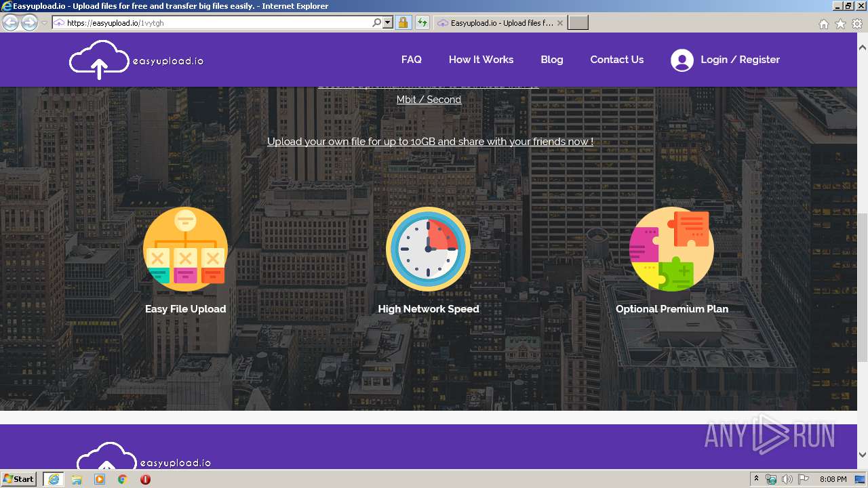The image size is (868, 488).
Task: Click the volume speaker tray icon
Action: pos(787,479)
